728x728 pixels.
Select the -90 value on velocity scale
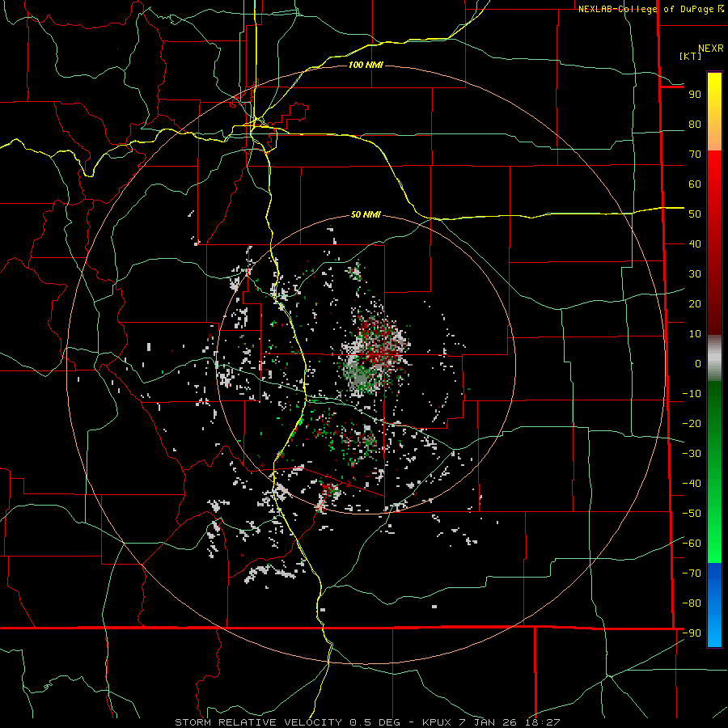tap(692, 633)
